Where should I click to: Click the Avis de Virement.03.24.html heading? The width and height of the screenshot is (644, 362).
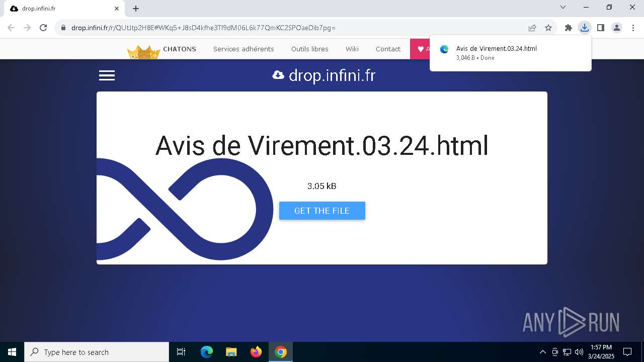(x=322, y=145)
